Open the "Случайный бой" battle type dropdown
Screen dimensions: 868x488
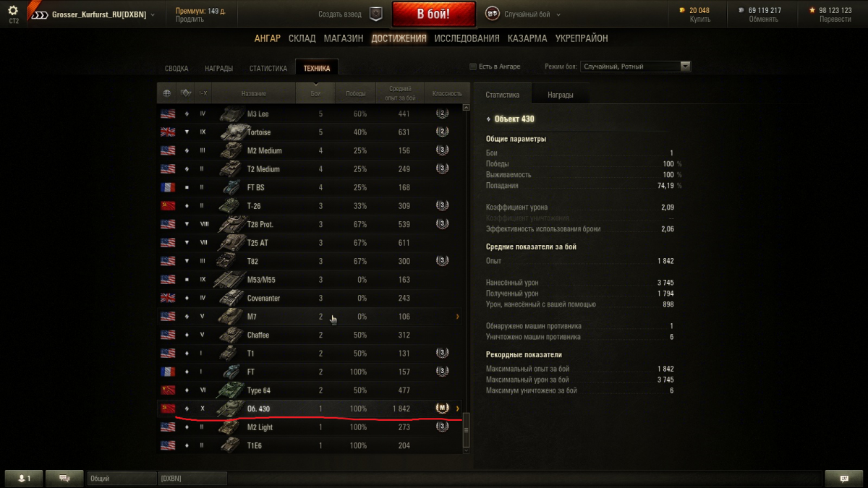tap(522, 14)
